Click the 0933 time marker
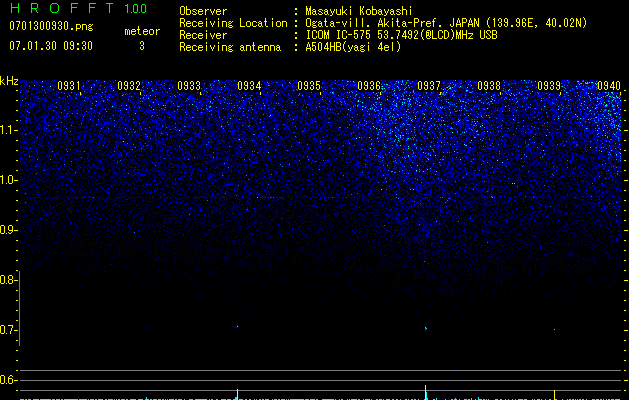 coord(189,86)
